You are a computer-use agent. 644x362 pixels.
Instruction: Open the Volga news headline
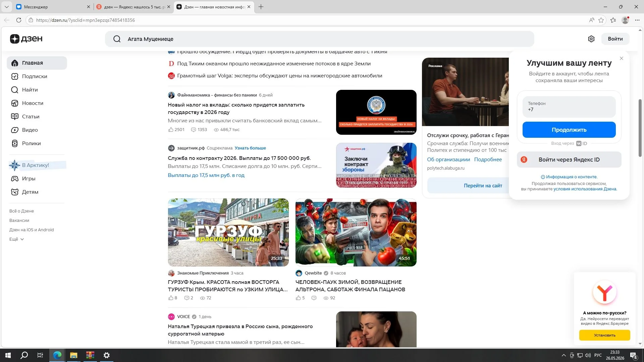click(279, 76)
